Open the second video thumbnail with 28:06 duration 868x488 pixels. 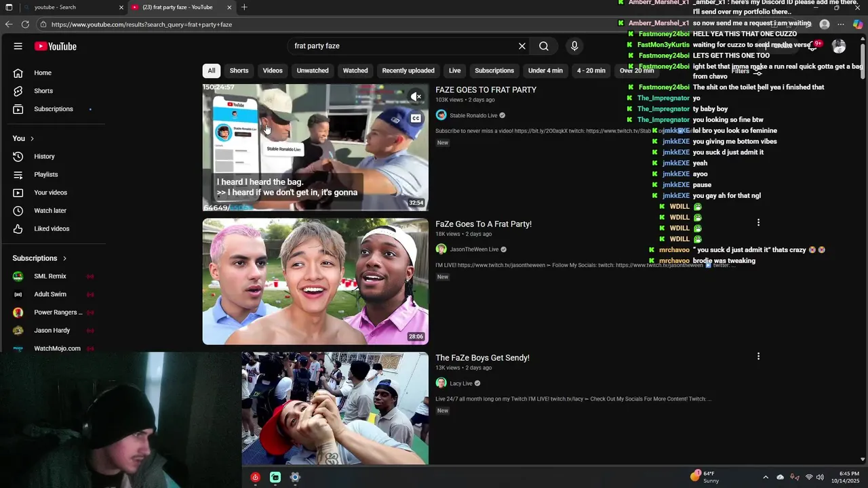[x=315, y=281]
